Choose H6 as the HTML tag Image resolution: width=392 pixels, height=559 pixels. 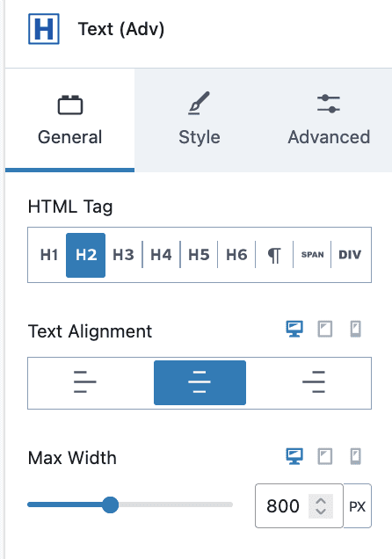pos(236,255)
